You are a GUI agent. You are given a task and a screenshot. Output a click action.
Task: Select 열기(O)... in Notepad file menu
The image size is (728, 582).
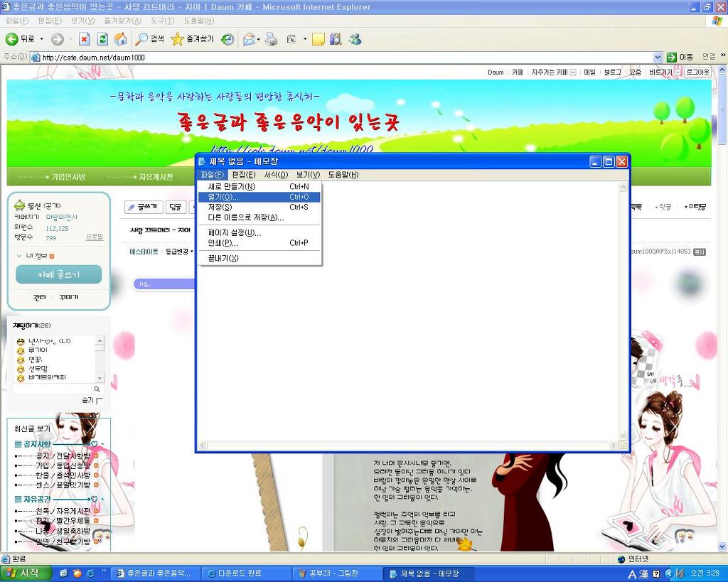(223, 197)
